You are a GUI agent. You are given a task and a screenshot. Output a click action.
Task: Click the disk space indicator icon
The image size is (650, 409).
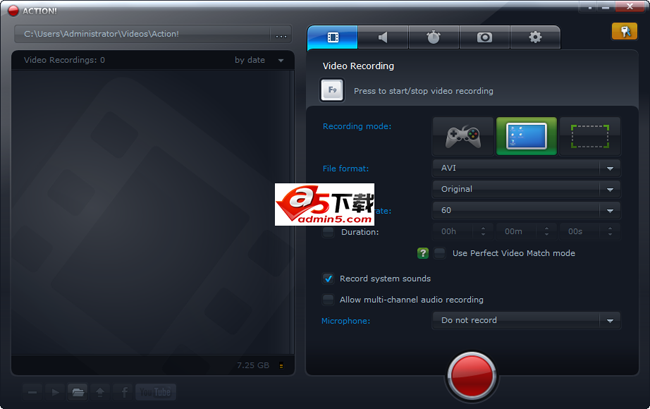pyautogui.click(x=281, y=366)
